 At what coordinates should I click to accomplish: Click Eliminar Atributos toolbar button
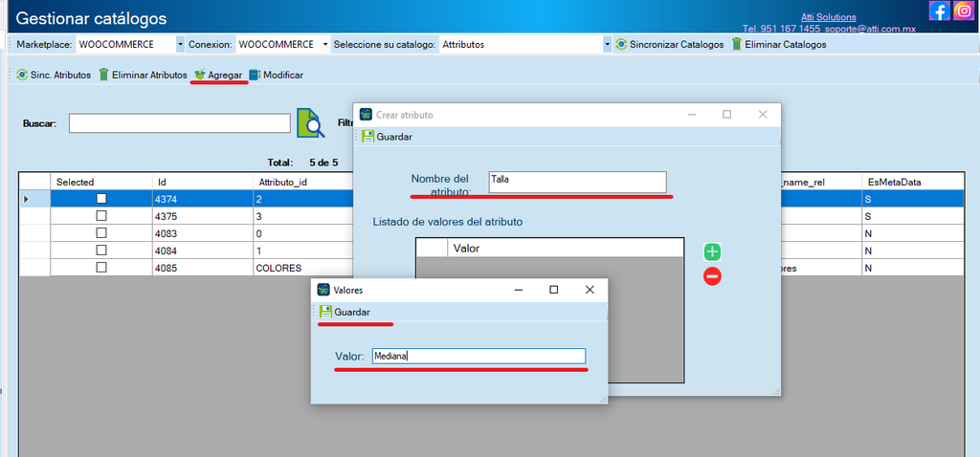[143, 75]
